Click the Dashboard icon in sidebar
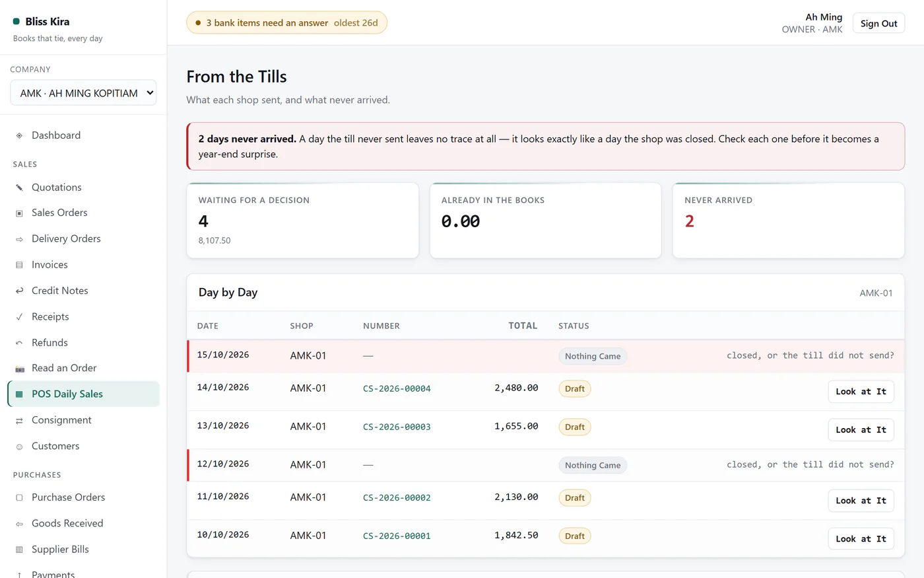Image resolution: width=924 pixels, height=578 pixels. click(x=19, y=135)
